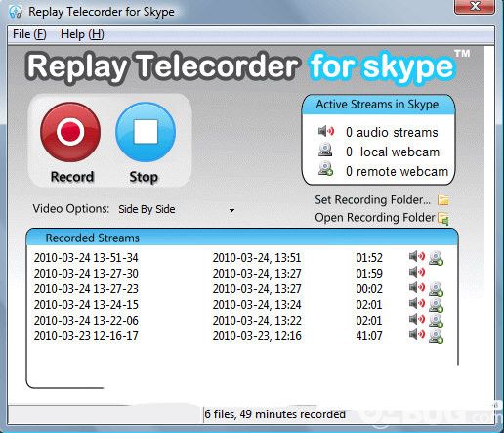Click webcam icon for 13-27-23 recording
Viewport: 504px width, 433px height.
(x=436, y=289)
